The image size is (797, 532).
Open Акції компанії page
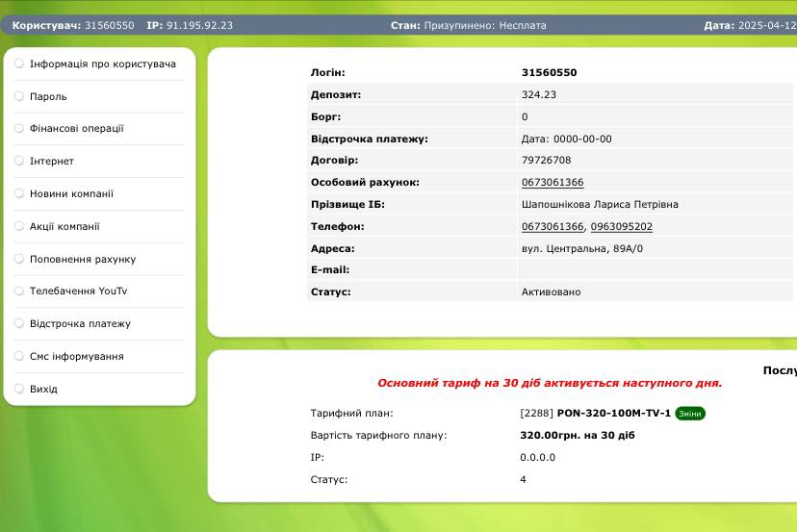point(64,227)
